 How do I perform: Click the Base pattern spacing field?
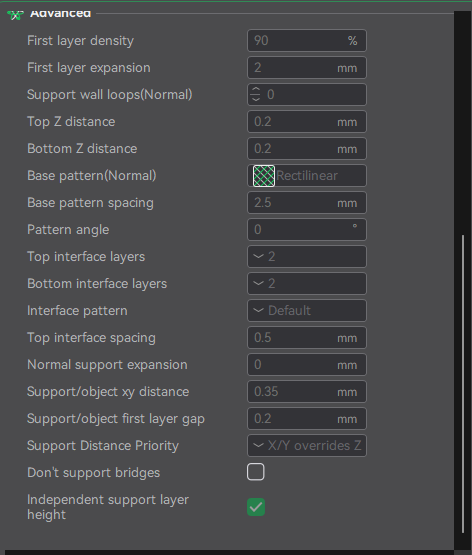307,202
